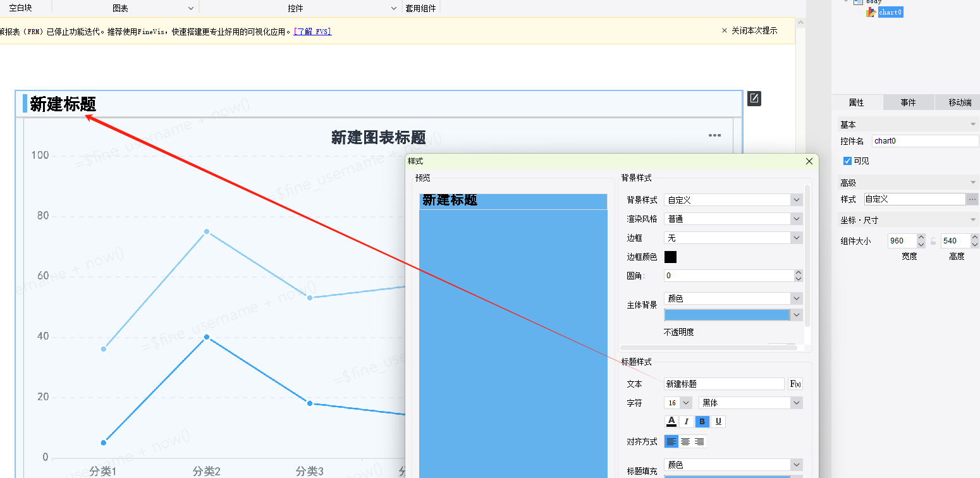Click the 套用组件 toolbar item
Image resolution: width=980 pixels, height=478 pixels.
pos(421,8)
